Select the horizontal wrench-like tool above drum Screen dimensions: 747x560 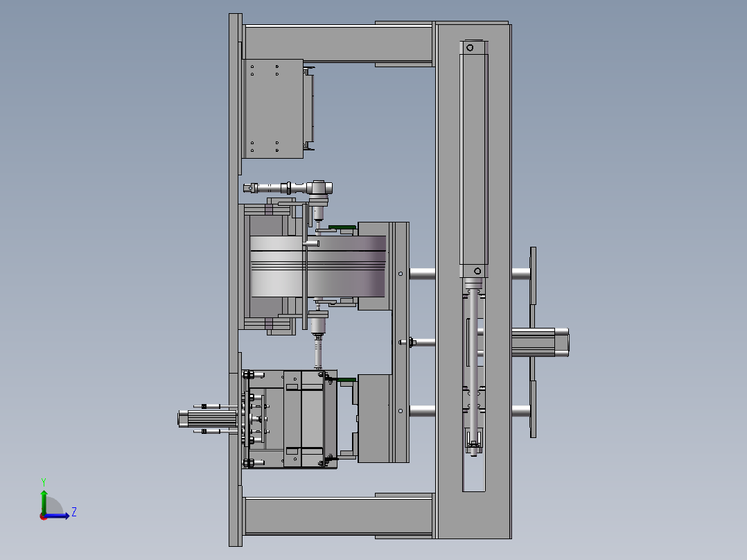[x=288, y=188]
